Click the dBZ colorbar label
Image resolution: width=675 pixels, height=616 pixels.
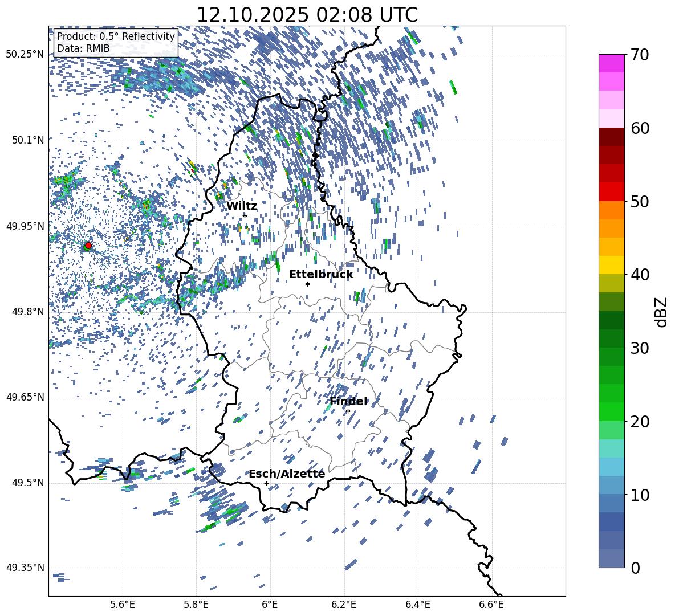[661, 312]
